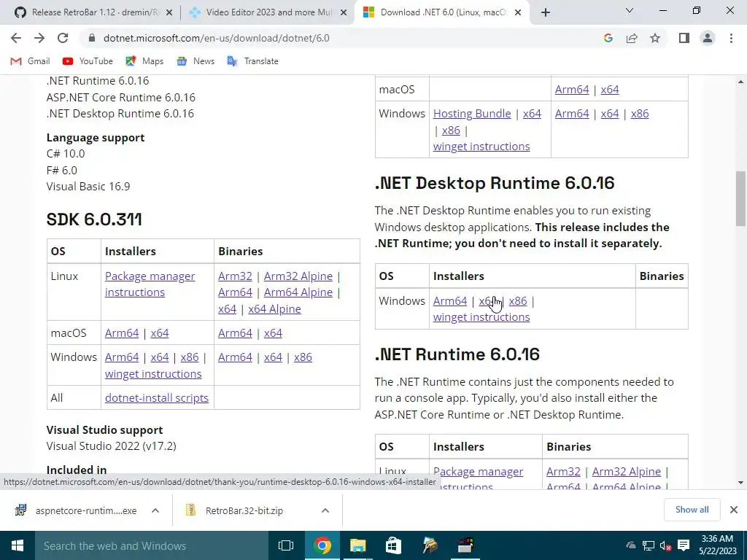Viewport: 747px width, 560px height.
Task: Show all downloads
Action: (x=692, y=510)
